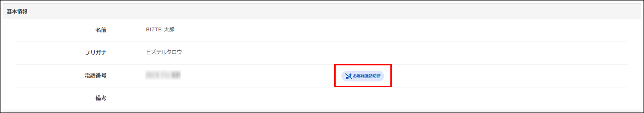Select the 基本情報 section header text
This screenshot has height=113, width=644.
[x=17, y=12]
